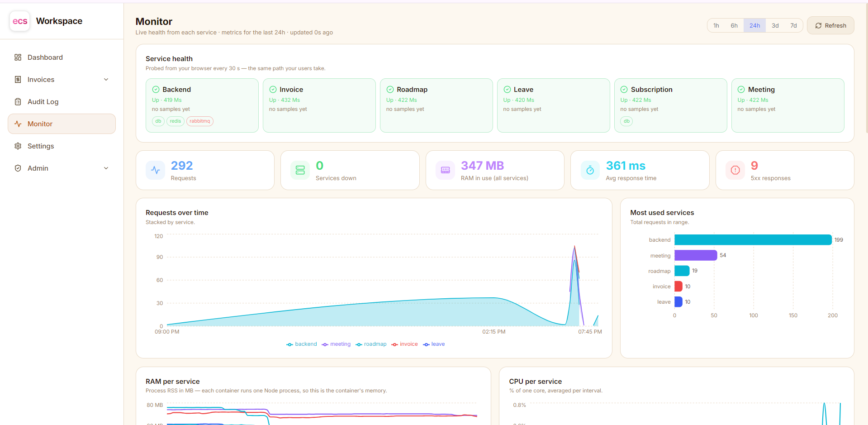The width and height of the screenshot is (868, 425).
Task: Click the Refresh button
Action: click(x=830, y=26)
